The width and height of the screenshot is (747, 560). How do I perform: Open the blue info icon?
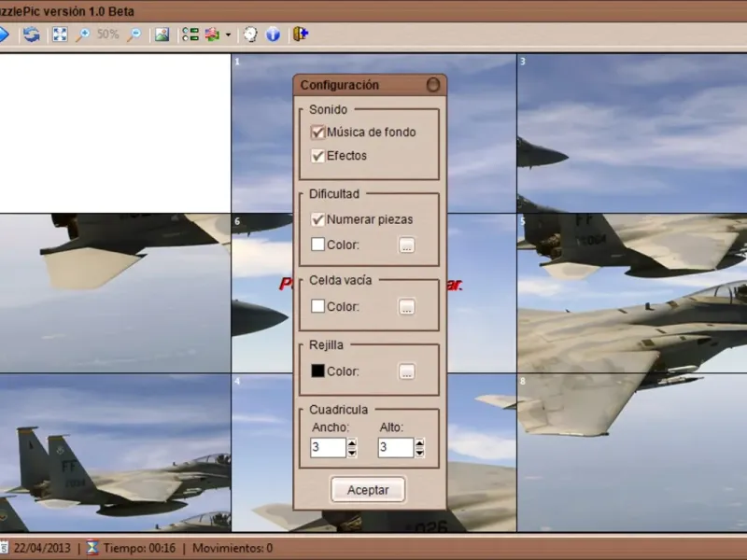click(x=273, y=35)
